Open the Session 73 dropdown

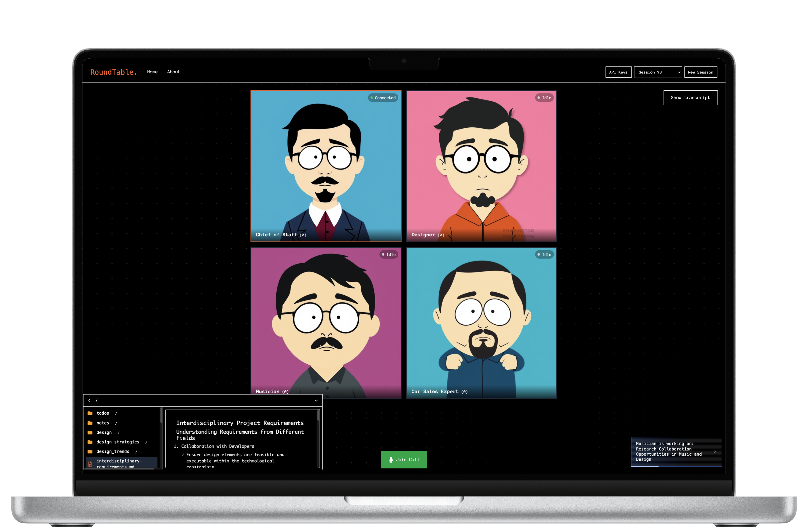pyautogui.click(x=658, y=72)
